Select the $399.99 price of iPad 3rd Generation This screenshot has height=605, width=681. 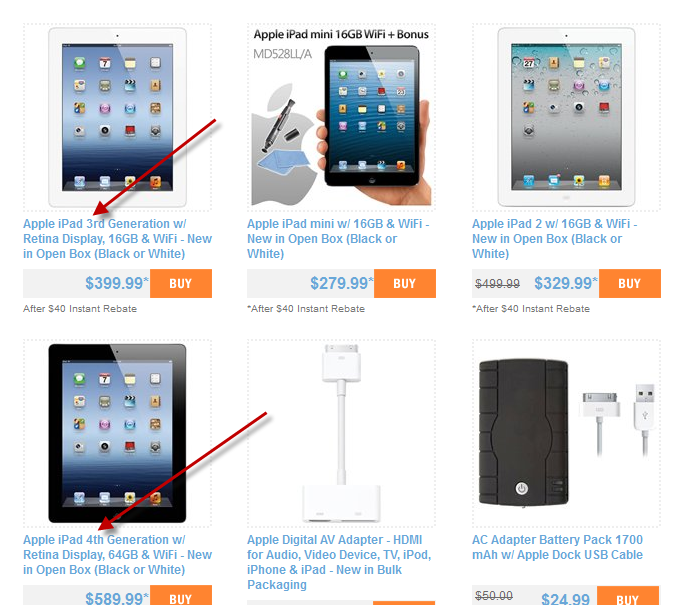(116, 283)
